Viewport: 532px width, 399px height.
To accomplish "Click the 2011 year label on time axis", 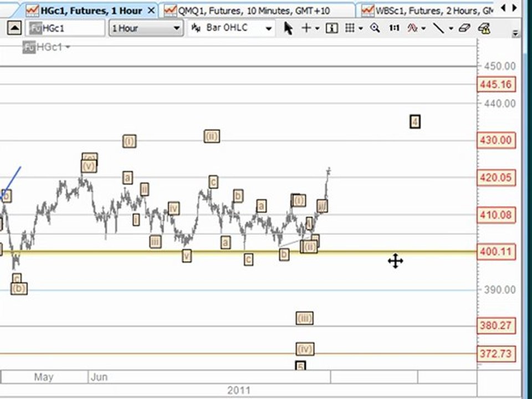I will 239,391.
